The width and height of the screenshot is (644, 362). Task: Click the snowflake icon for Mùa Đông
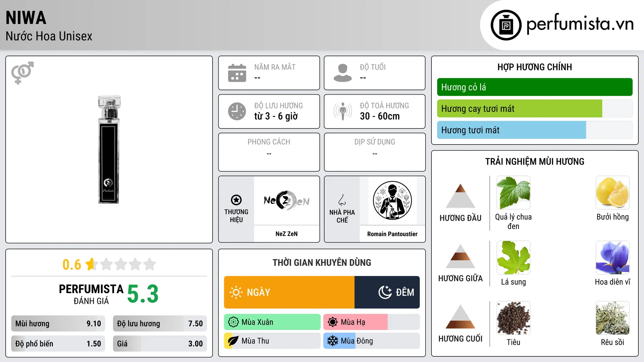333,341
